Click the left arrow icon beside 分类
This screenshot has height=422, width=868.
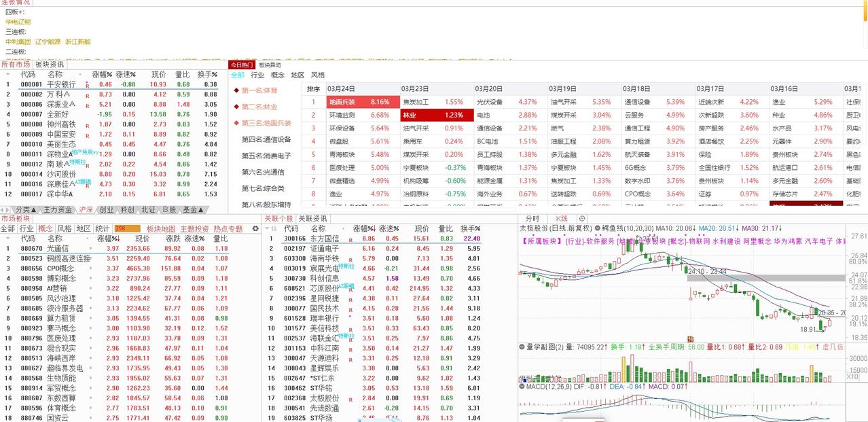(x=3, y=209)
